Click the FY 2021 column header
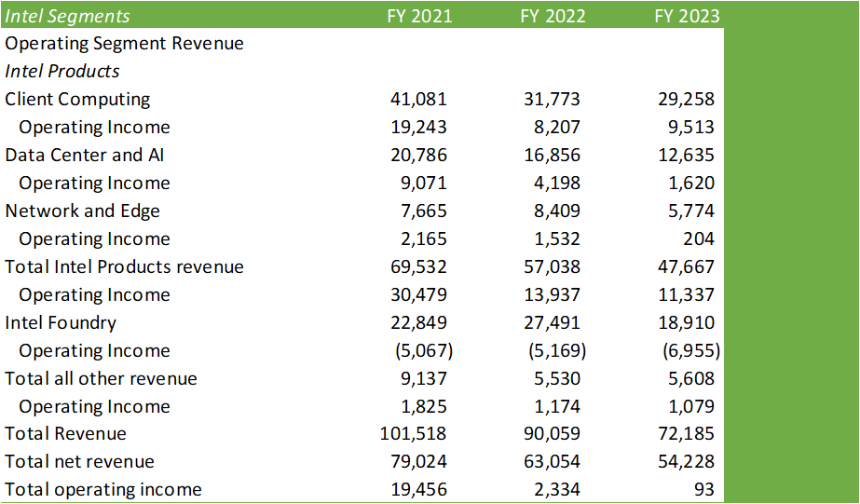The image size is (860, 504). pyautogui.click(x=419, y=16)
